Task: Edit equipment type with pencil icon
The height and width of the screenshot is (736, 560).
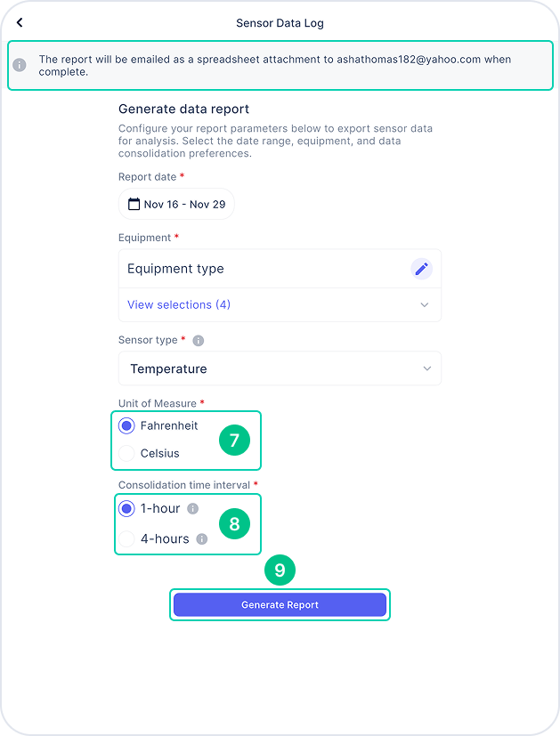Action: pyautogui.click(x=421, y=269)
